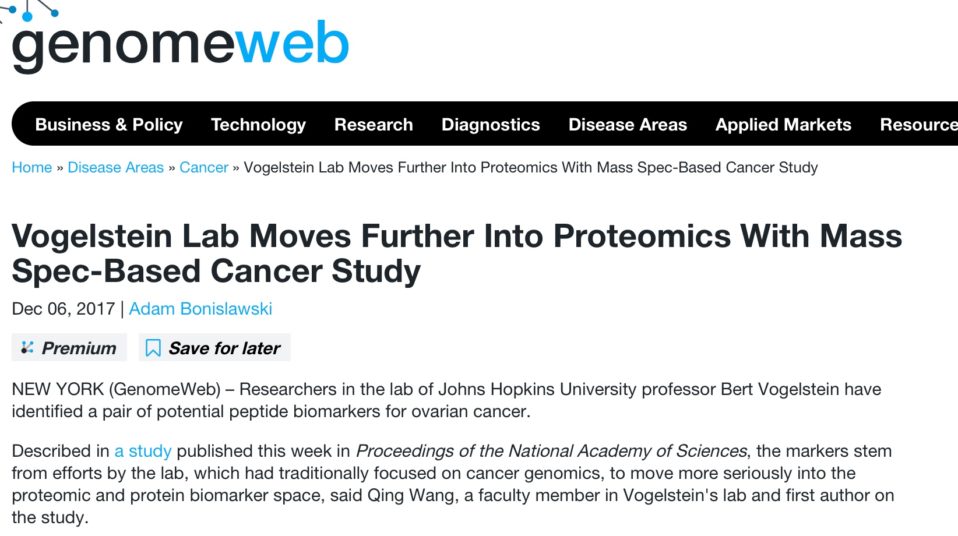Follow the "a study" hyperlink
This screenshot has width=958, height=536.
143,451
